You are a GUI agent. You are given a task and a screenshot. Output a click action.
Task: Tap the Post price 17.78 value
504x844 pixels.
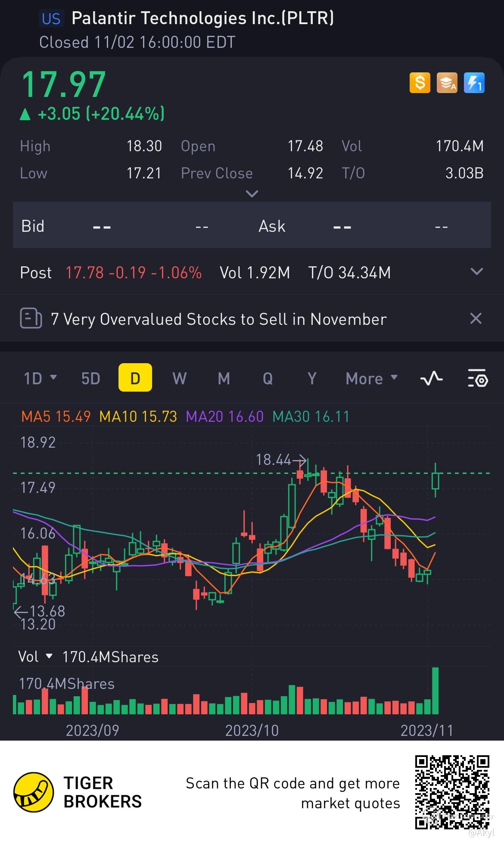pyautogui.click(x=84, y=272)
